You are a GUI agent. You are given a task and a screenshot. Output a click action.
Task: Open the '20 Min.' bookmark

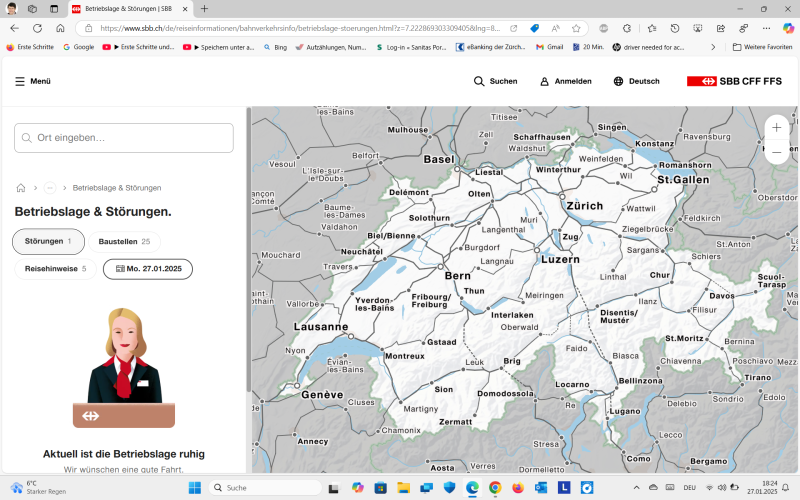coord(588,47)
